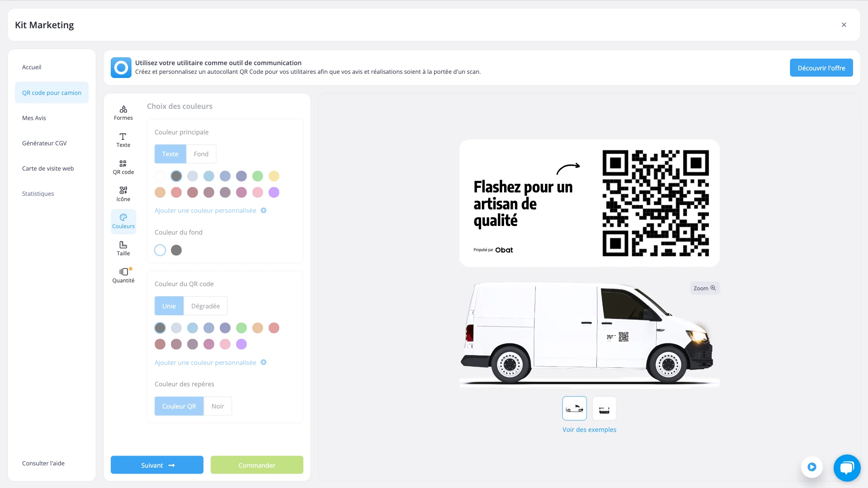Open Voir des exemples link

pyautogui.click(x=589, y=430)
